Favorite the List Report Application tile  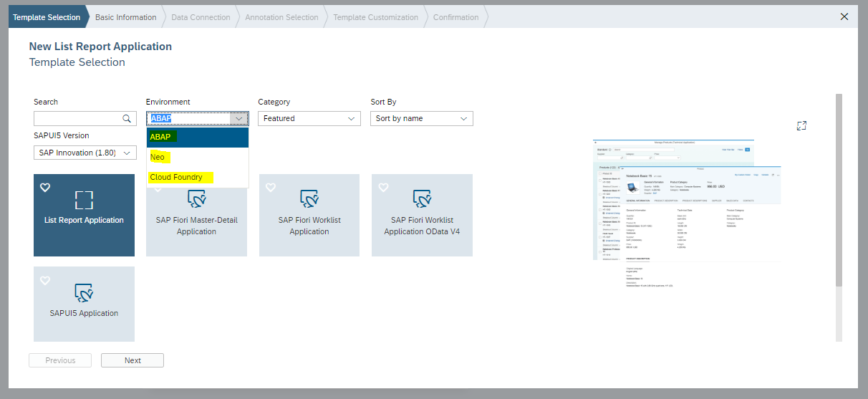tap(45, 188)
